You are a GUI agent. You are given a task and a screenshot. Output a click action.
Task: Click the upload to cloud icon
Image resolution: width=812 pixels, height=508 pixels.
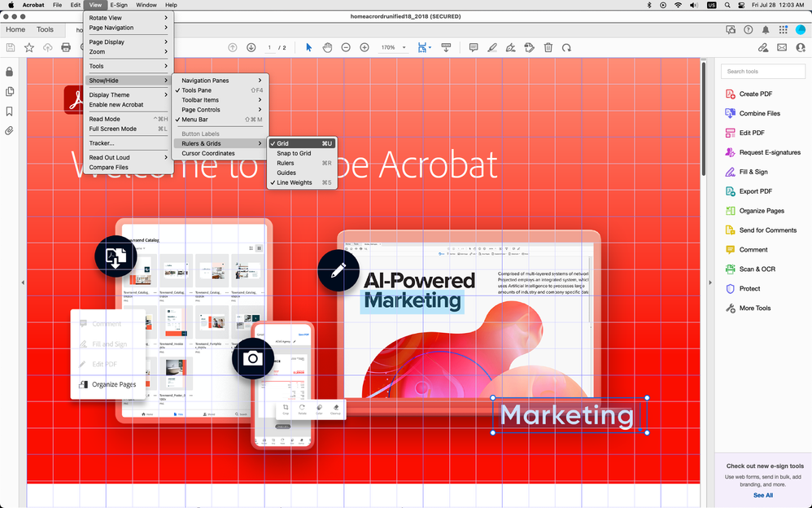point(48,48)
